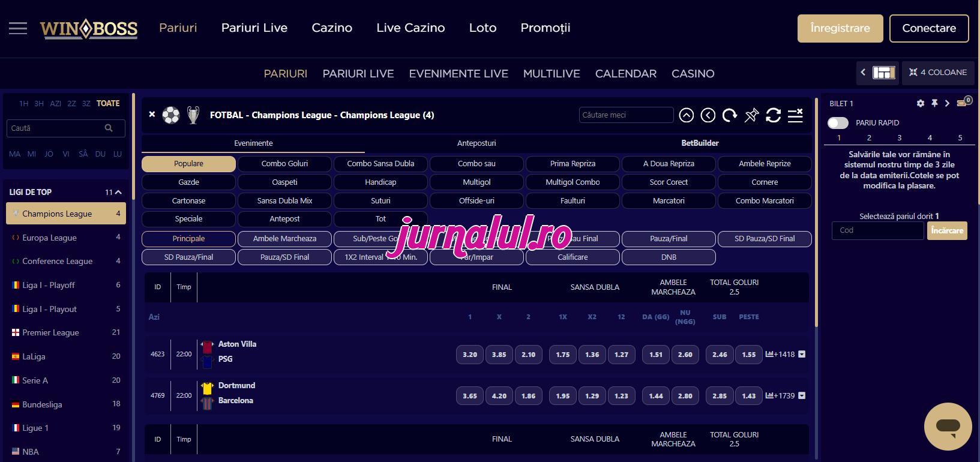Viewport: 980px width, 462px height.
Task: Click the events list vertical scrollbar
Action: (x=816, y=213)
